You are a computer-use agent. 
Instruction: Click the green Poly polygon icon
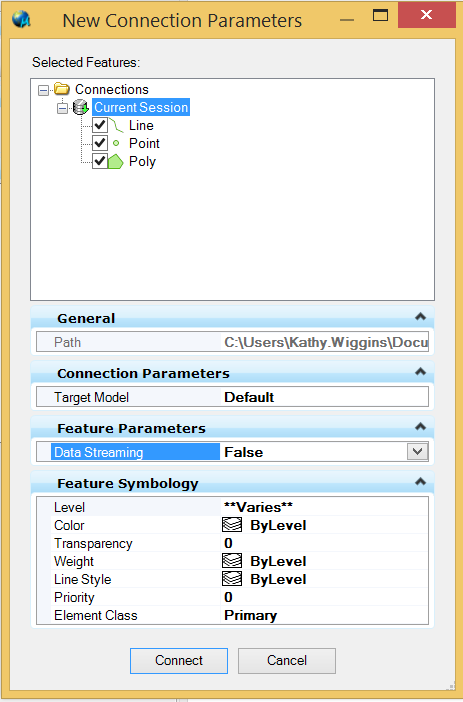116,161
